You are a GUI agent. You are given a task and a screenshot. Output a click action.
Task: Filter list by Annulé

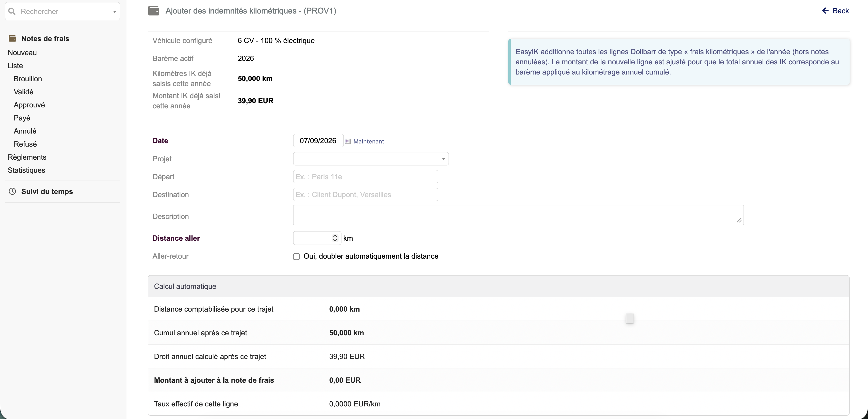click(25, 131)
